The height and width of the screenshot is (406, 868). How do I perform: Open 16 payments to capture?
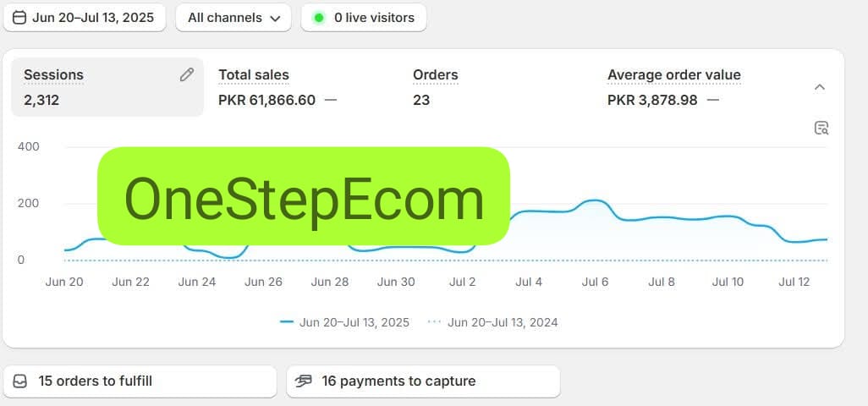coord(424,381)
